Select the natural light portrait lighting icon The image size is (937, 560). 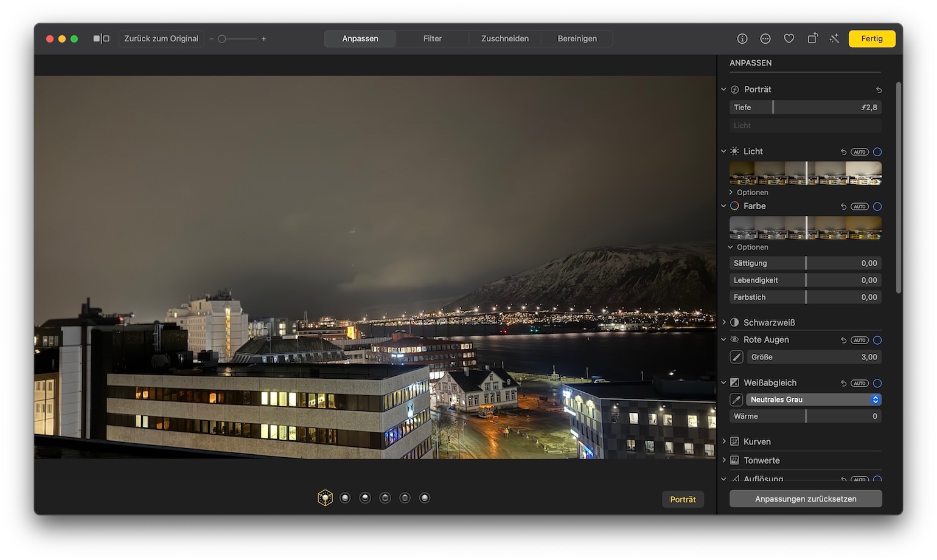(325, 498)
